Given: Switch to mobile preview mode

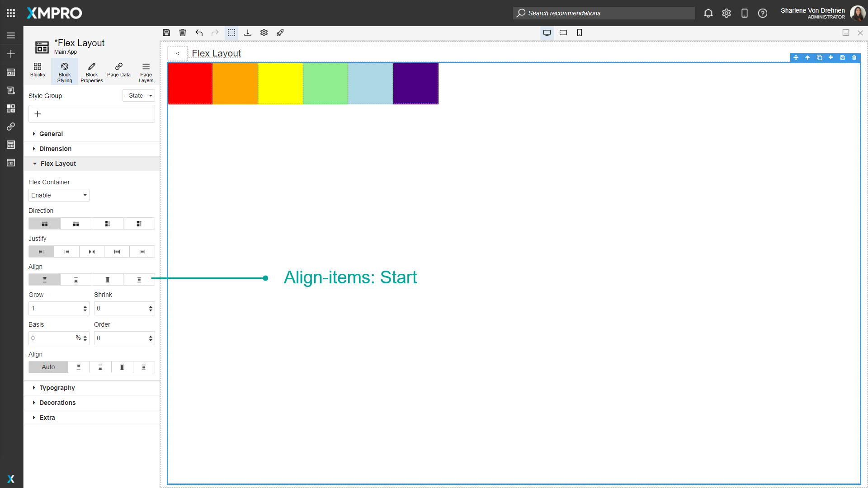Looking at the screenshot, I should (x=580, y=33).
